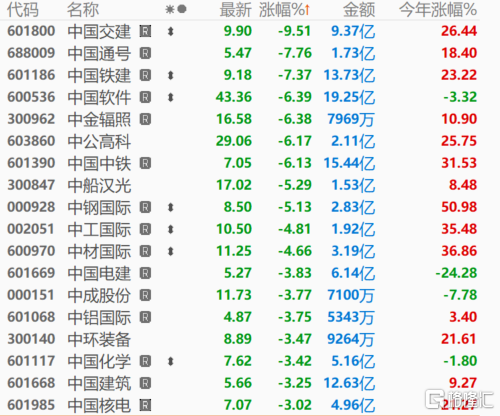Click the 今年涨幅% column header
500x416 pixels.
click(438, 10)
